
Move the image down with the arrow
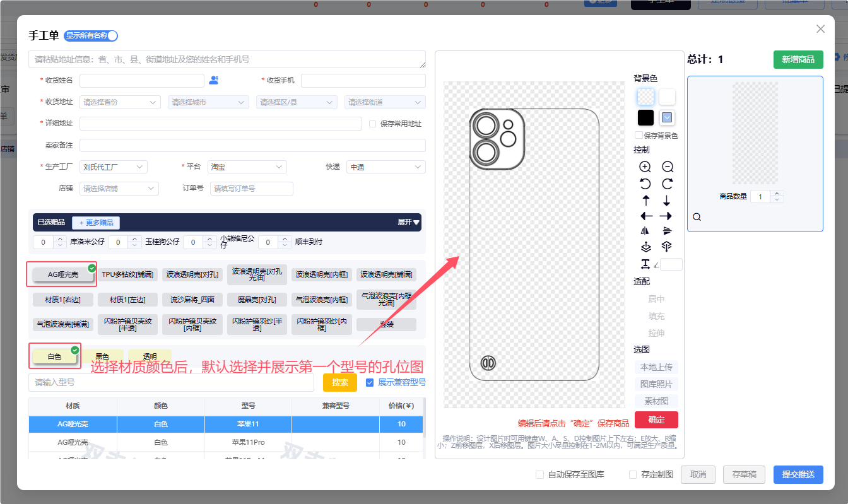point(667,201)
